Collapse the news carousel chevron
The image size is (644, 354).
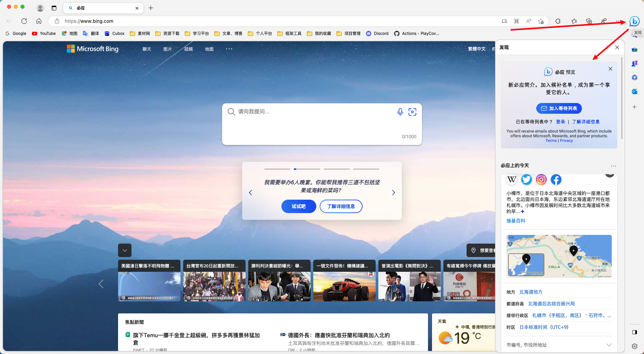(x=125, y=250)
